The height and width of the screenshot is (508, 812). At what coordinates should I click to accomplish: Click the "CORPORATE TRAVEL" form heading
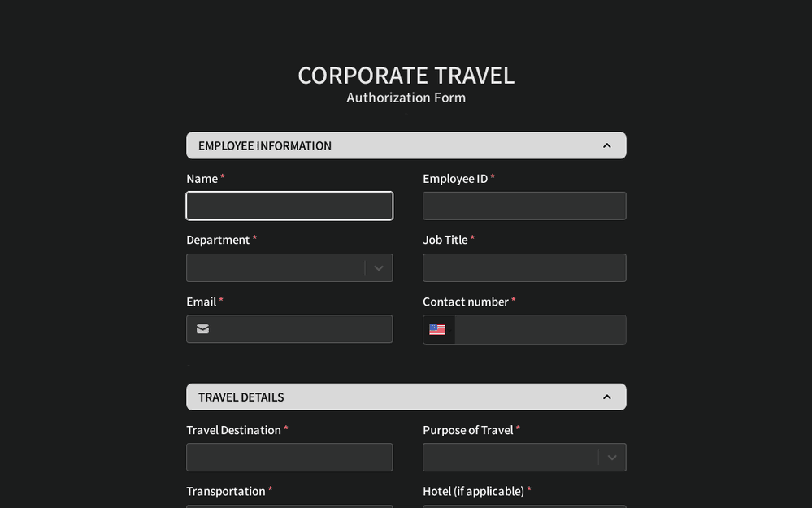406,76
